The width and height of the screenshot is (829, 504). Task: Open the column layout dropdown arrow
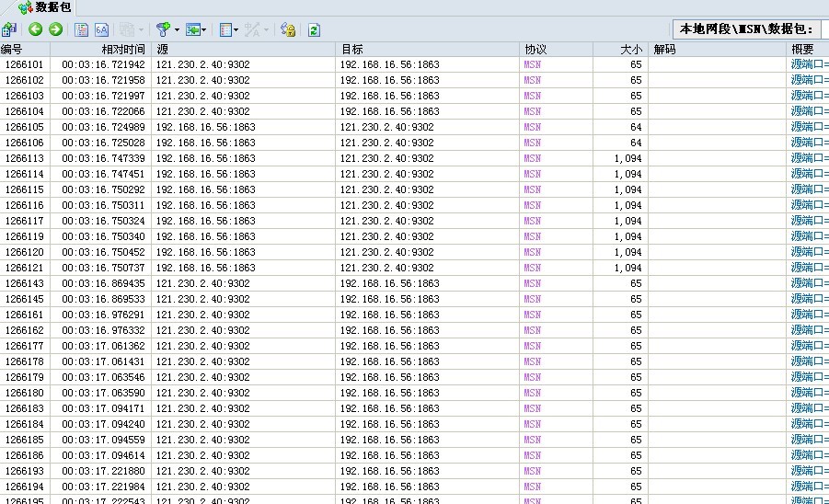[236, 29]
